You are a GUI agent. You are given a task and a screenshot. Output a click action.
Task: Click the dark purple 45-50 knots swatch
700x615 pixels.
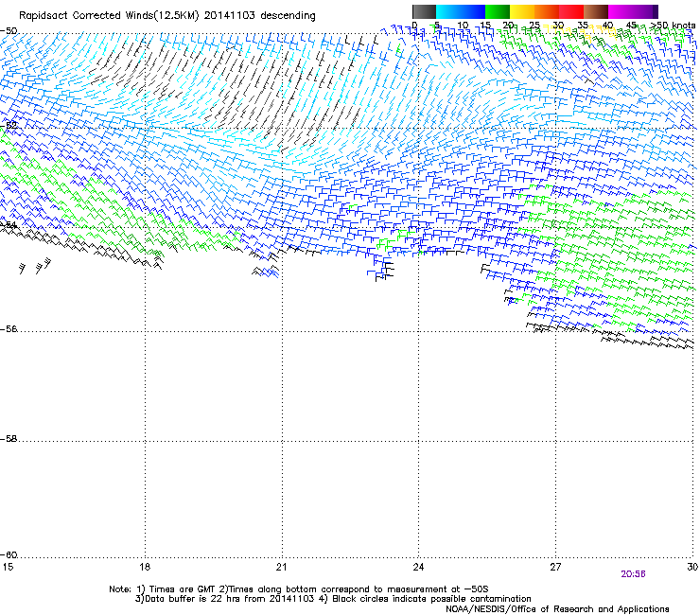[645, 11]
